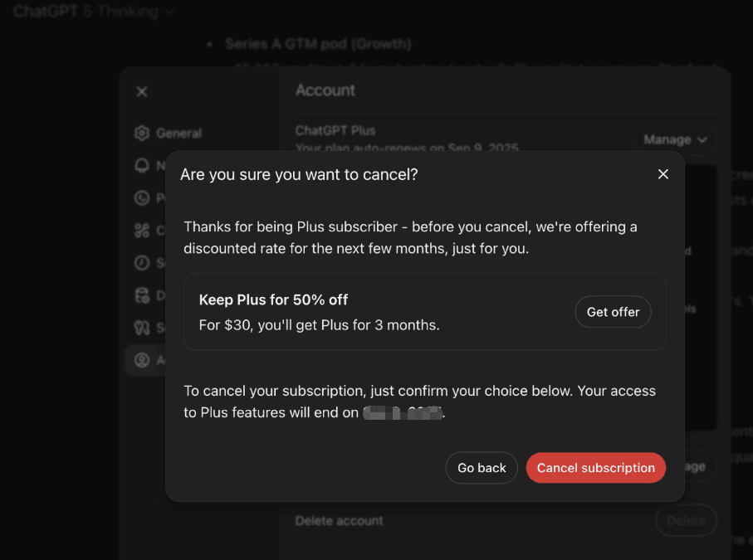The height and width of the screenshot is (560, 753).
Task: Confirm with the Cancel subscription button
Action: (x=595, y=467)
